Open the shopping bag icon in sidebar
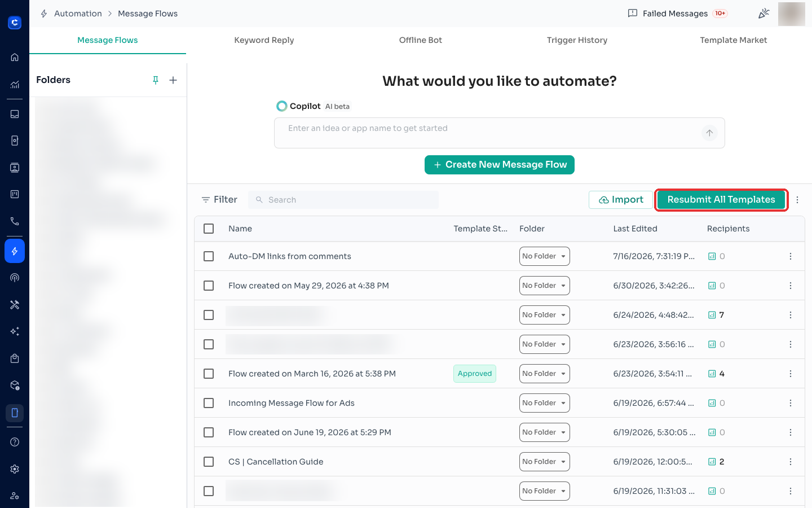The image size is (812, 508). click(x=15, y=358)
